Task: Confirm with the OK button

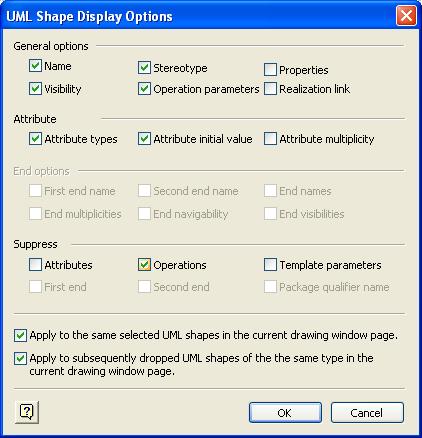Action: [285, 413]
